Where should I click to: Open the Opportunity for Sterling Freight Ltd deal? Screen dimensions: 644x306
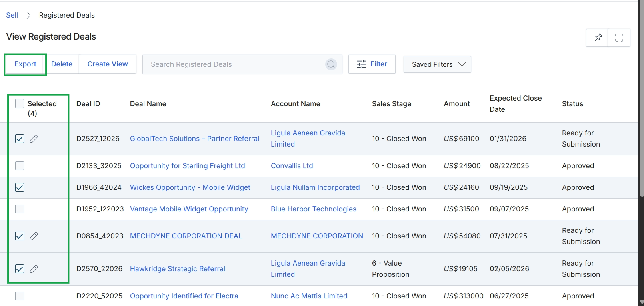coord(187,166)
